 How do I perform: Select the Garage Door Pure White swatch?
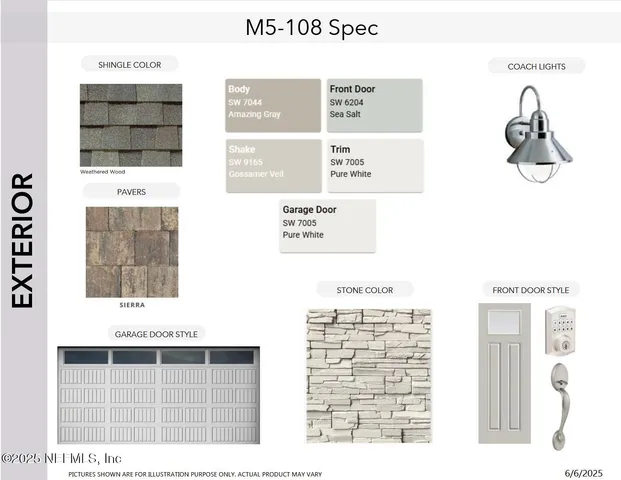pos(327,225)
